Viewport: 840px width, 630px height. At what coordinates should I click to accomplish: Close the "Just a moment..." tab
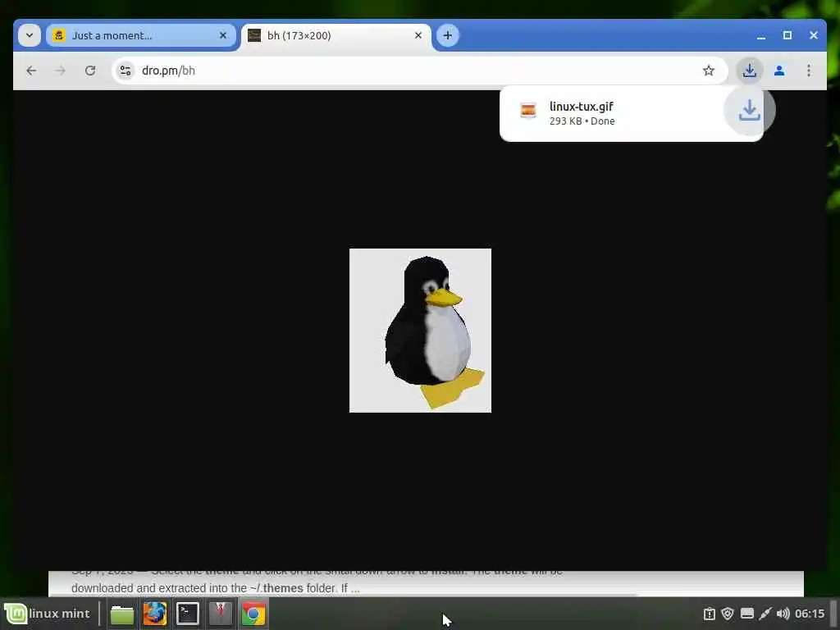point(223,35)
